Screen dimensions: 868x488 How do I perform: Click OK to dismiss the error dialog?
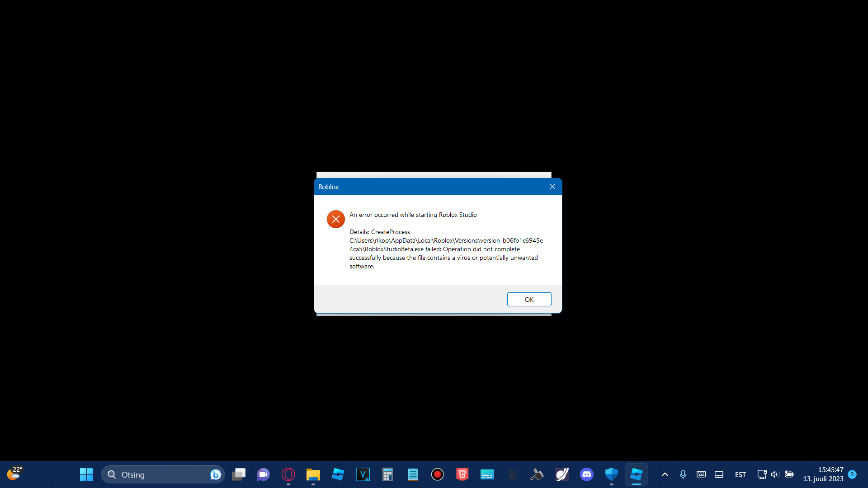click(x=528, y=299)
